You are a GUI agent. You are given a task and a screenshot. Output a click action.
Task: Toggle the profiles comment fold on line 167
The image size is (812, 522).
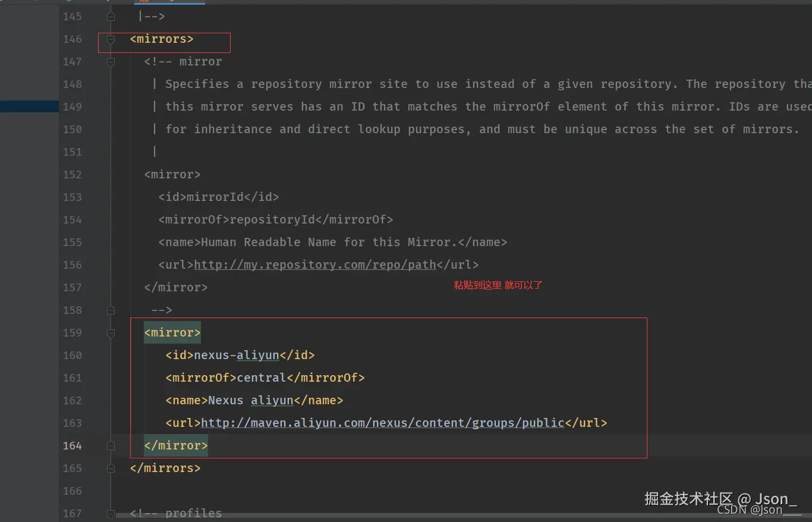pyautogui.click(x=111, y=513)
